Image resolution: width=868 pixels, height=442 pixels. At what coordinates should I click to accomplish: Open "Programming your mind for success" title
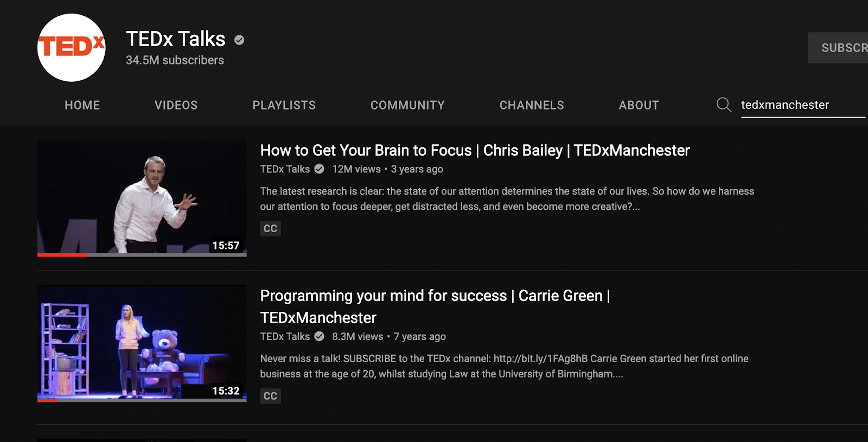tap(435, 306)
